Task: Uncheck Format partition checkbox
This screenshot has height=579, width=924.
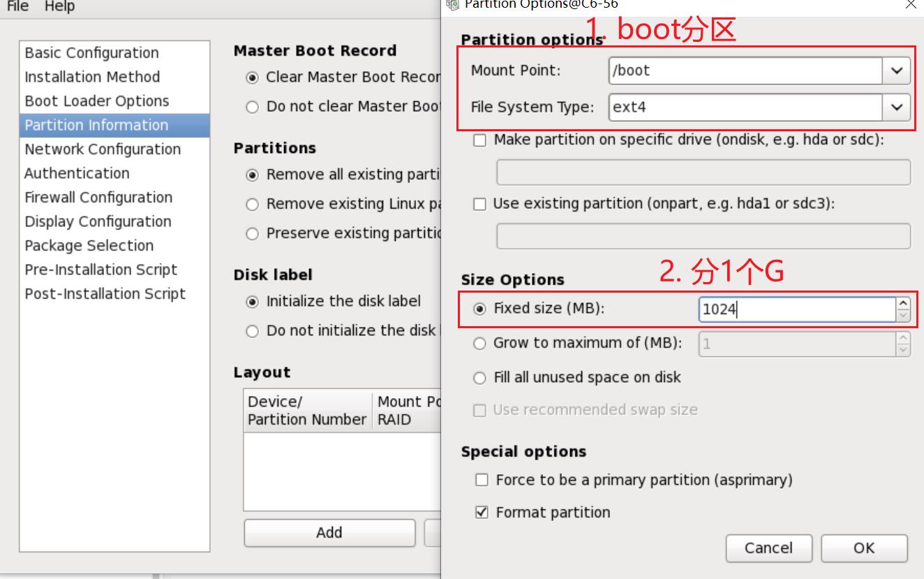Action: tap(482, 513)
